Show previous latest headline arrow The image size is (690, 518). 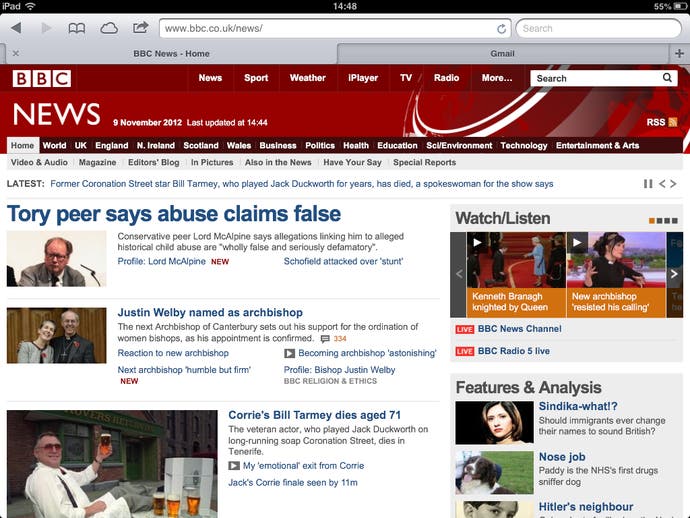pyautogui.click(x=662, y=184)
